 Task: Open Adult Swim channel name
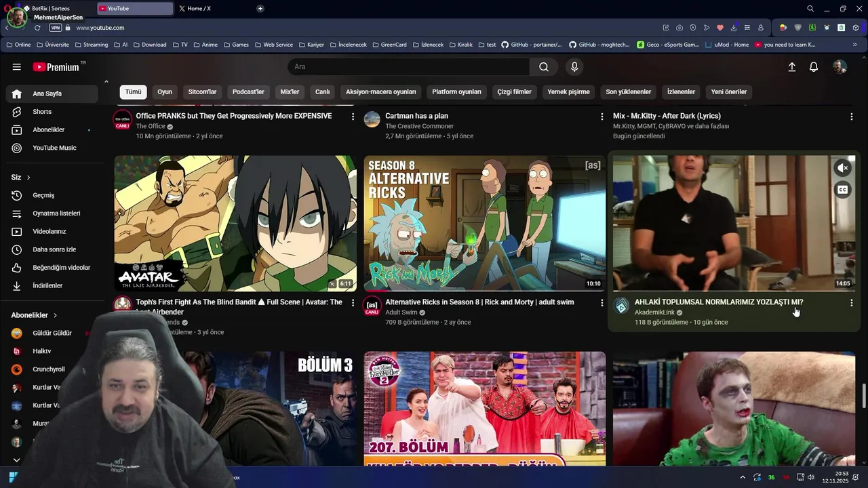(401, 312)
